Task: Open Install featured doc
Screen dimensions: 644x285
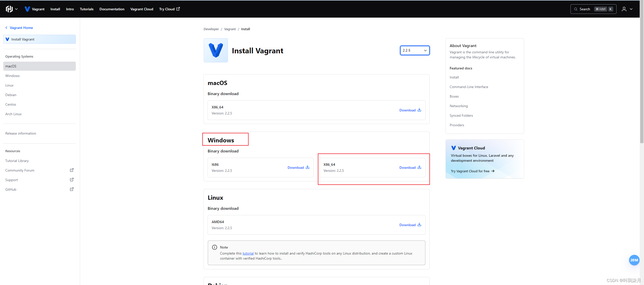Action: pos(454,77)
